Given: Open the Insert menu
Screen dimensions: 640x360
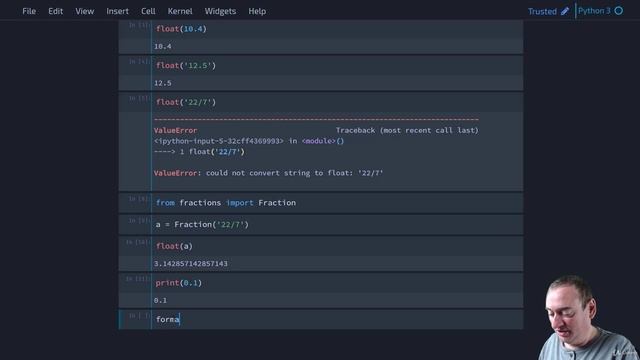Looking at the screenshot, I should coord(118,11).
